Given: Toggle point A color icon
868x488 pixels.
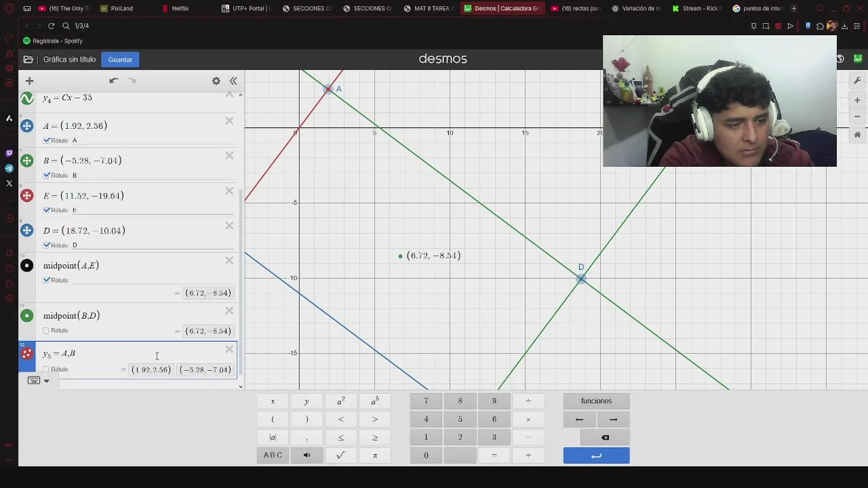Looking at the screenshot, I should tap(27, 126).
